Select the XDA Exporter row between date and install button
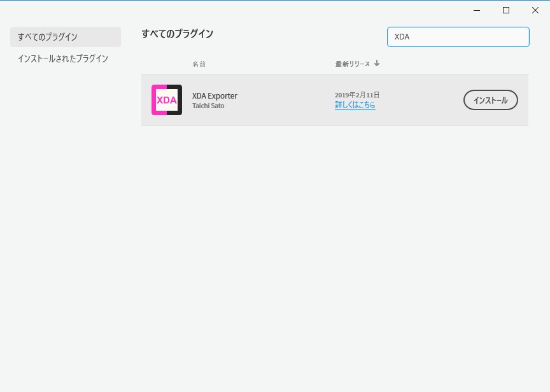550x392 pixels. [x=420, y=100]
